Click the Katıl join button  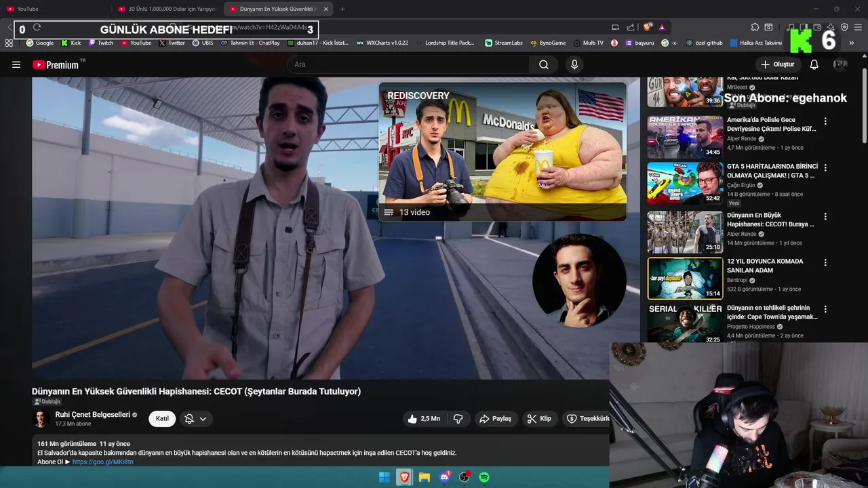[x=162, y=419]
